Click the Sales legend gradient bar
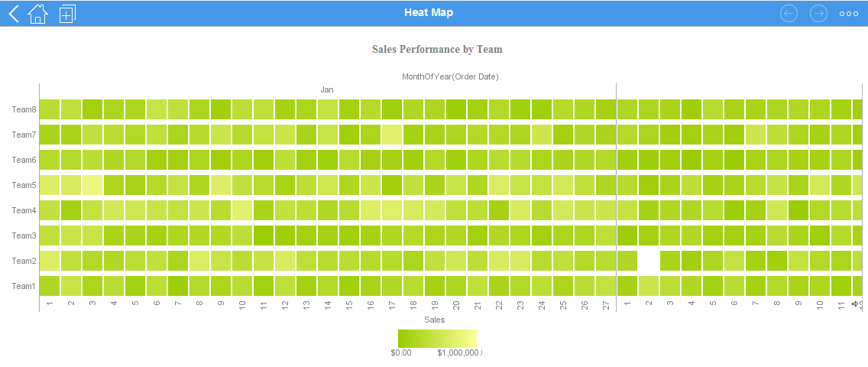The height and width of the screenshot is (367, 868). [x=437, y=339]
